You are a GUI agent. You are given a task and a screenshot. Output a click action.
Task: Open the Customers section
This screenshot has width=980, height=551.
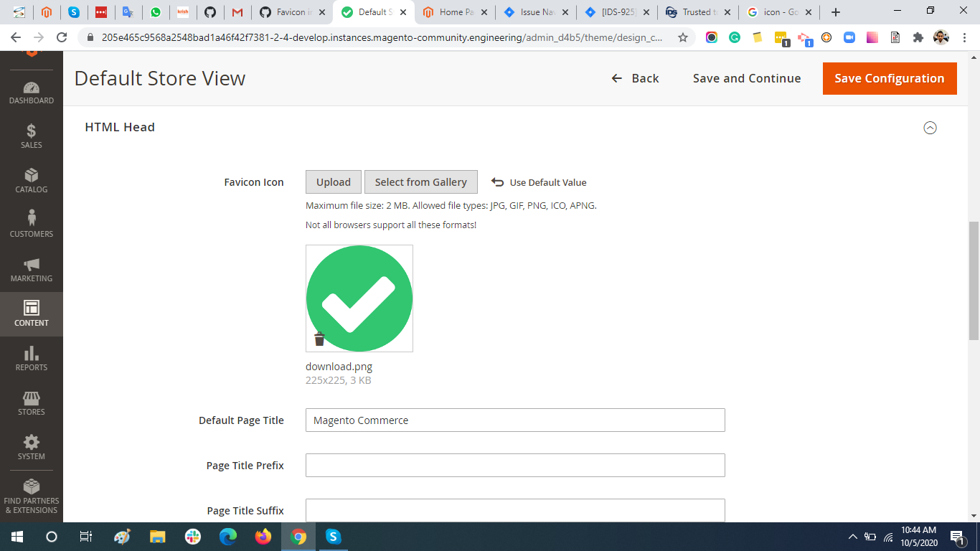31,226
